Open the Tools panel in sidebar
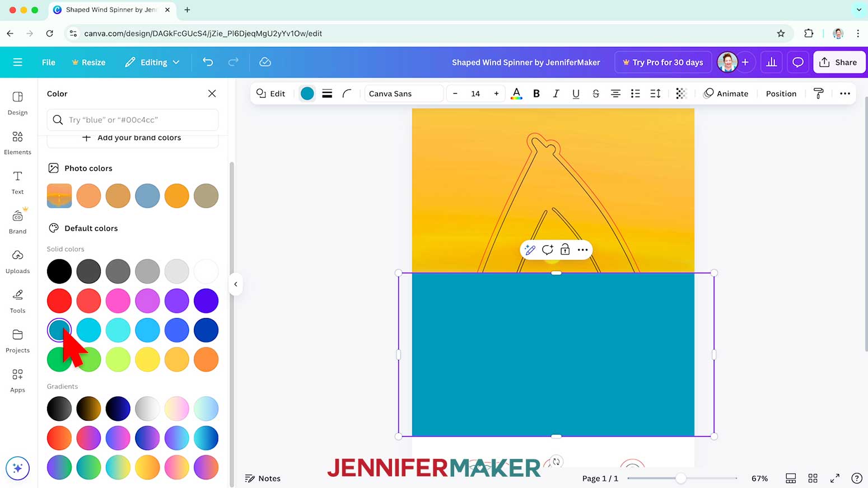This screenshot has width=868, height=488. [x=17, y=302]
